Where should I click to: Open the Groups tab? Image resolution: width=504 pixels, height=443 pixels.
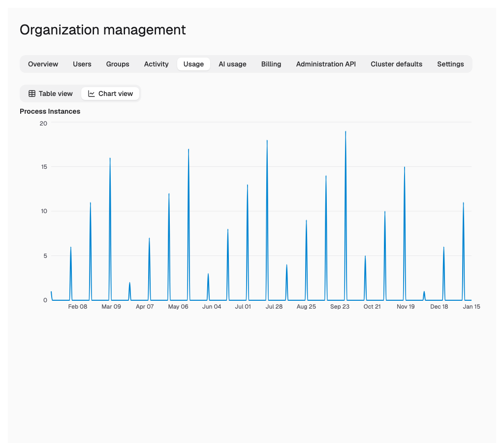coord(118,64)
